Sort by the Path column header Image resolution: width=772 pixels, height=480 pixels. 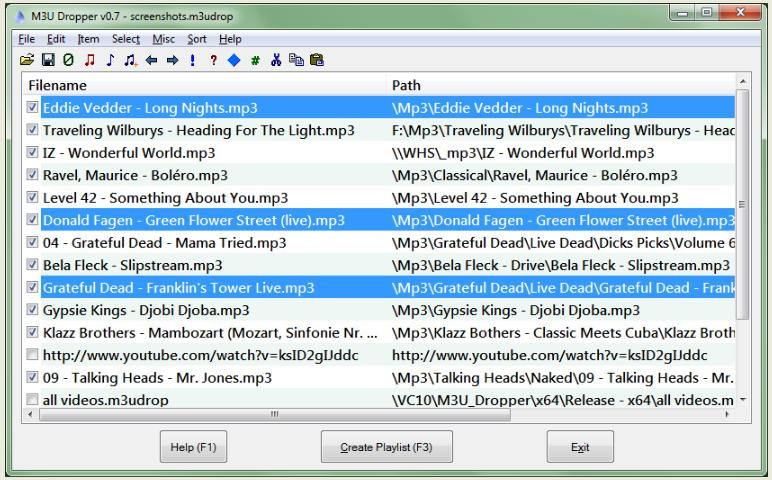[x=561, y=85]
